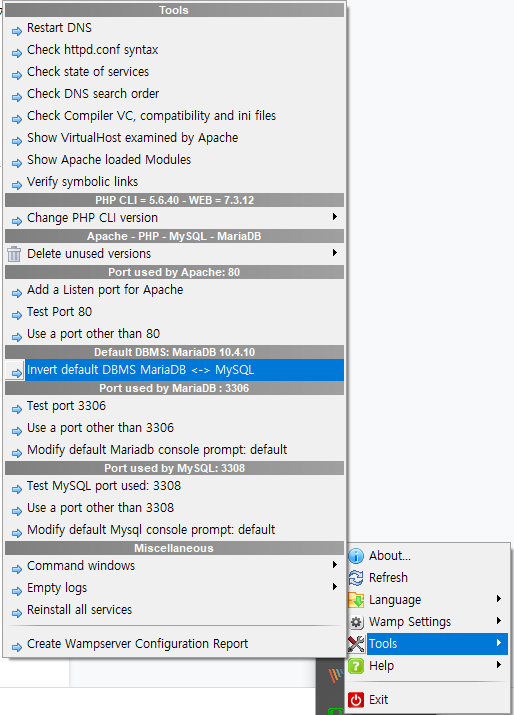Select Reinstall all services
This screenshot has width=514, height=715.
click(174, 610)
